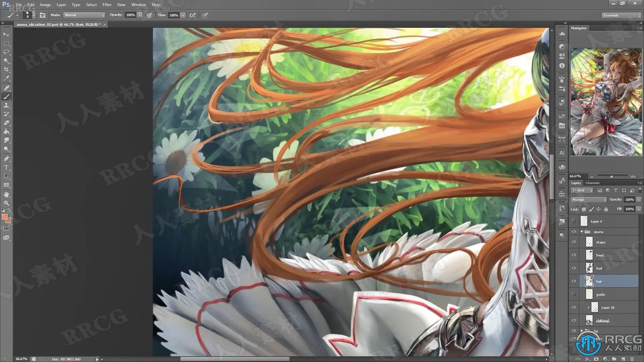Select the Eyedropper tool

6,78
